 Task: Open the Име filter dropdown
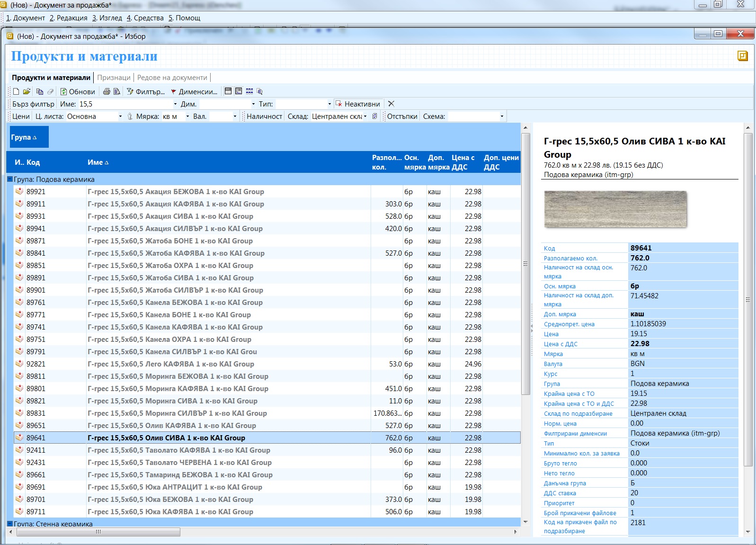click(175, 104)
